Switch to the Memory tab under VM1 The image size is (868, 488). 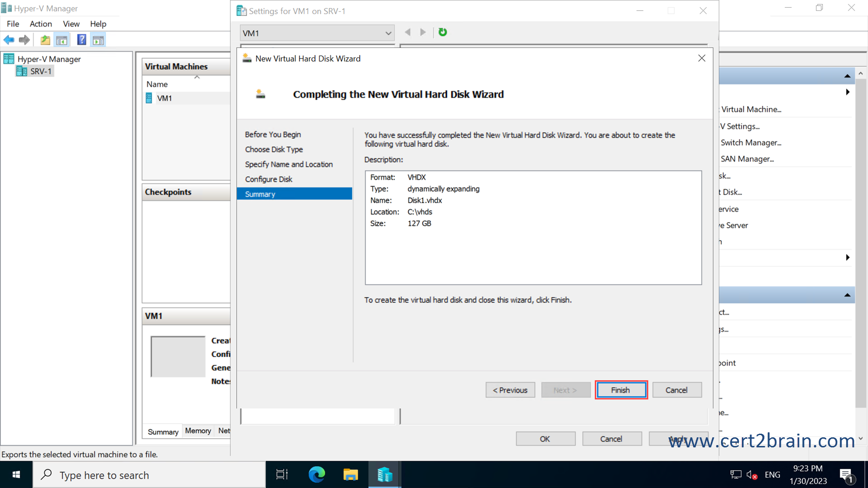coord(198,430)
